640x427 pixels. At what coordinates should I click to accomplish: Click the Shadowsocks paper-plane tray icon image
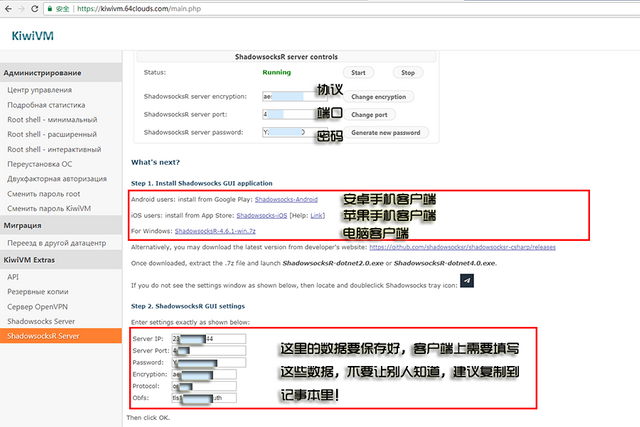pyautogui.click(x=467, y=280)
